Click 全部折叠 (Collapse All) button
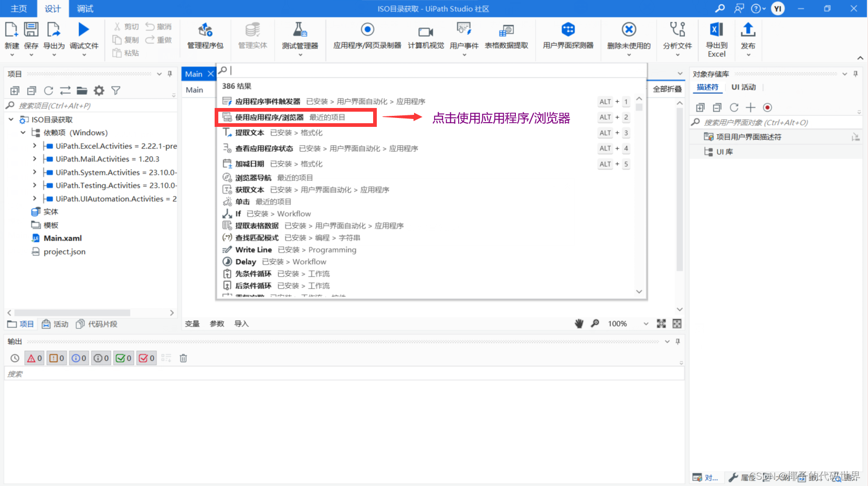The width and height of the screenshot is (868, 486). click(667, 89)
